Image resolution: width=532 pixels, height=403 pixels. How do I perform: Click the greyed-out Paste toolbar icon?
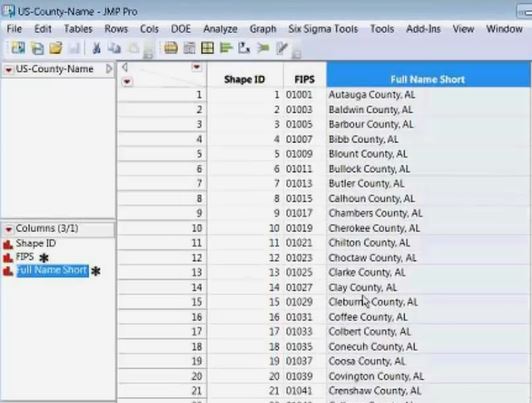click(x=133, y=49)
